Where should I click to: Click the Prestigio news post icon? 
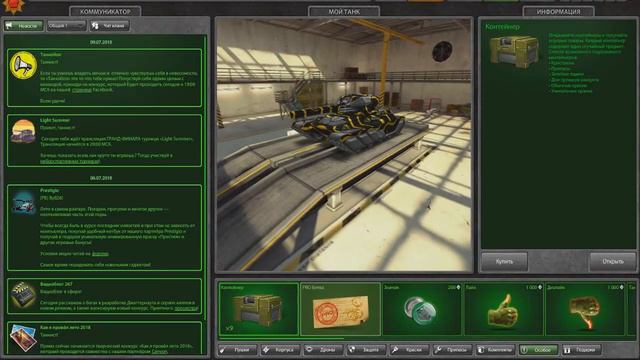point(23,202)
